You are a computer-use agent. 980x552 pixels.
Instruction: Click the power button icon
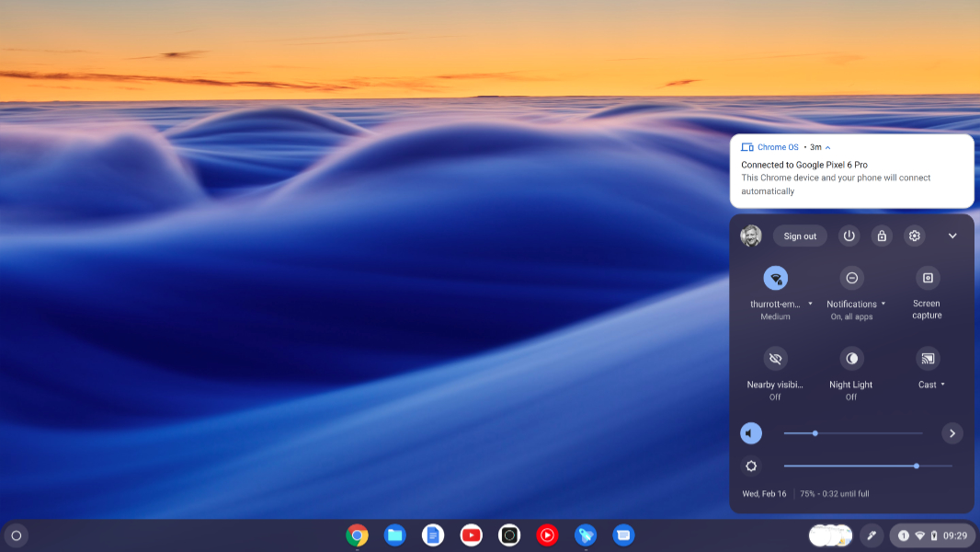pyautogui.click(x=849, y=236)
